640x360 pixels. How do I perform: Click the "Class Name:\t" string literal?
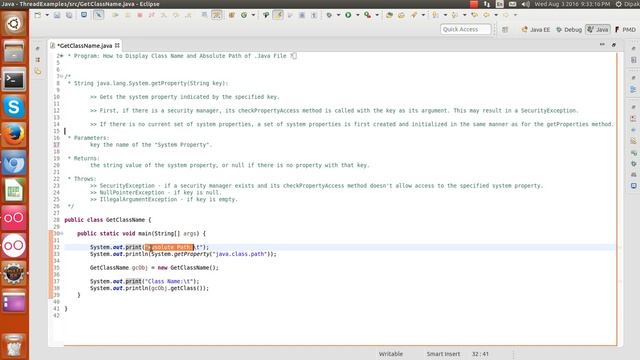169,281
